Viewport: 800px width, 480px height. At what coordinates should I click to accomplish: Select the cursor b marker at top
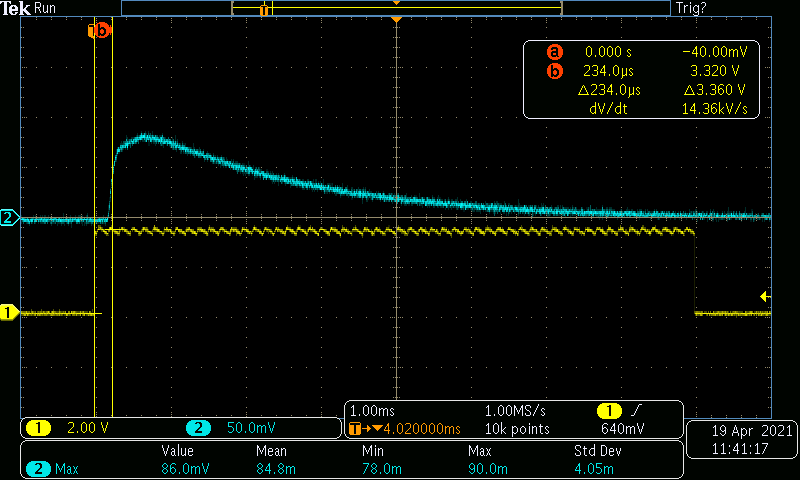[102, 31]
